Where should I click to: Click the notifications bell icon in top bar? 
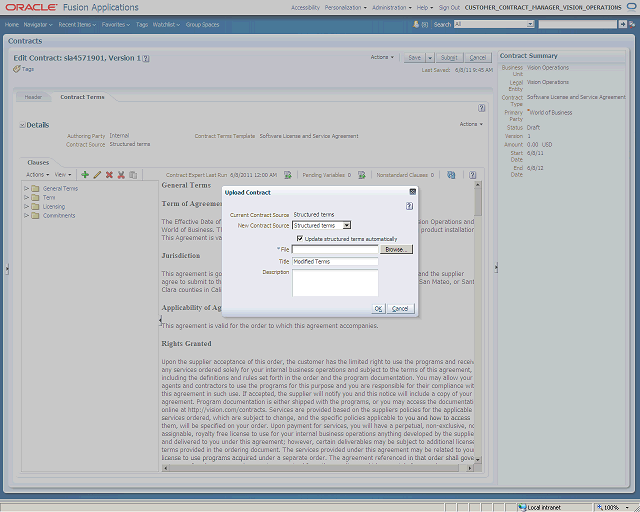point(416,24)
